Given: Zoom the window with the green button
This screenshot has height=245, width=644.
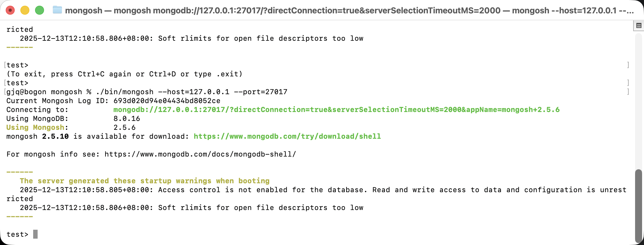Looking at the screenshot, I should pos(40,10).
